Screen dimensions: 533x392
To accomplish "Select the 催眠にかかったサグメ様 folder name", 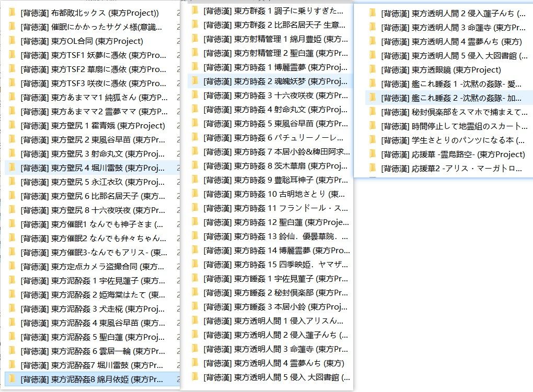I will (x=91, y=27).
